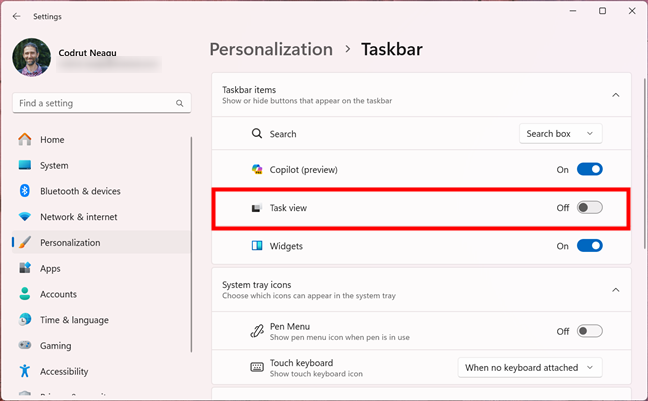Click the System monitor icon
Screen dimensions: 648x401
(x=25, y=165)
